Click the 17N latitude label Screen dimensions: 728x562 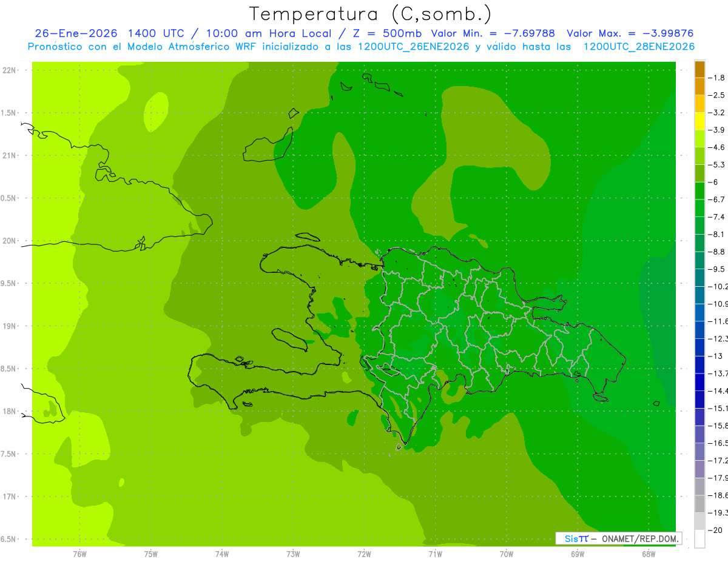pyautogui.click(x=10, y=497)
